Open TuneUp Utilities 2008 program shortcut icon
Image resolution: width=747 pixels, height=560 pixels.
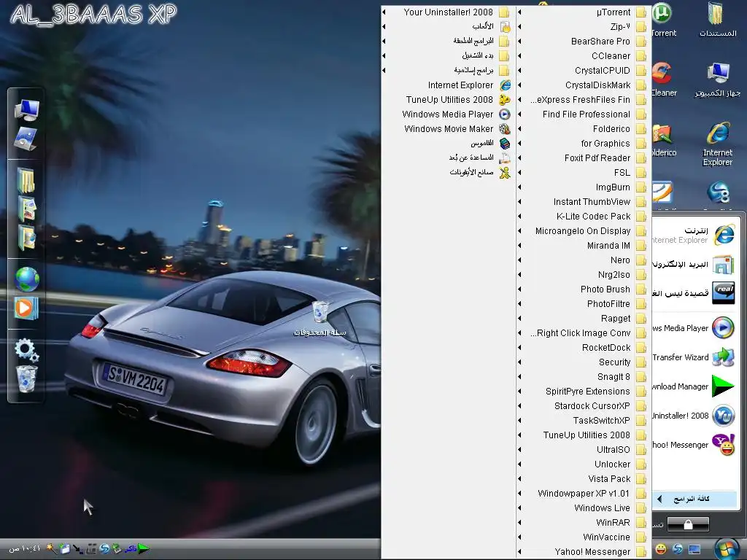click(505, 99)
